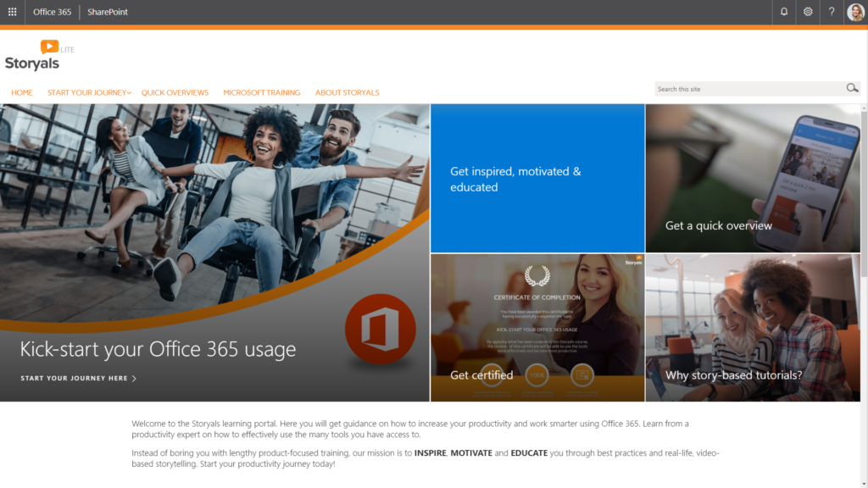This screenshot has width=868, height=488.
Task: Click the Start Your Journey Here link
Action: click(x=79, y=379)
